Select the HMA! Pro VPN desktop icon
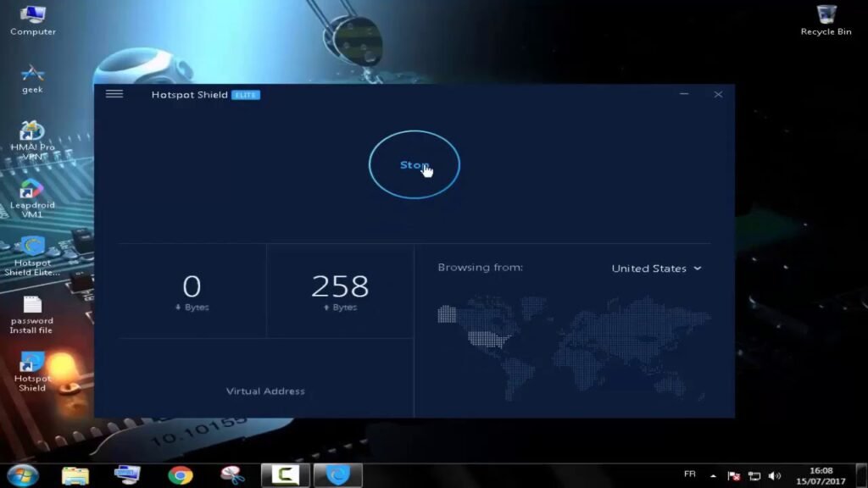The image size is (868, 488). coord(32,141)
